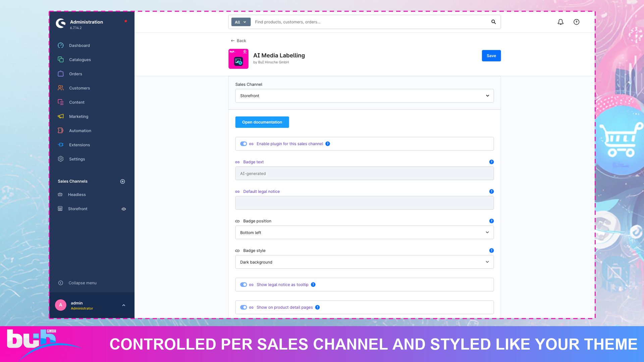Click help icon beside Show on product detail pages
644x362 pixels.
pyautogui.click(x=317, y=307)
